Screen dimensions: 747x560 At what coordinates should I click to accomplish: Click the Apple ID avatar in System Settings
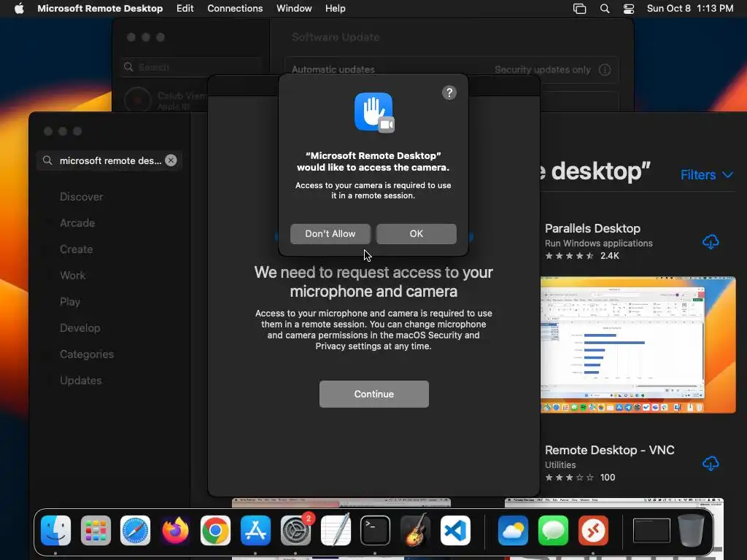click(138, 100)
